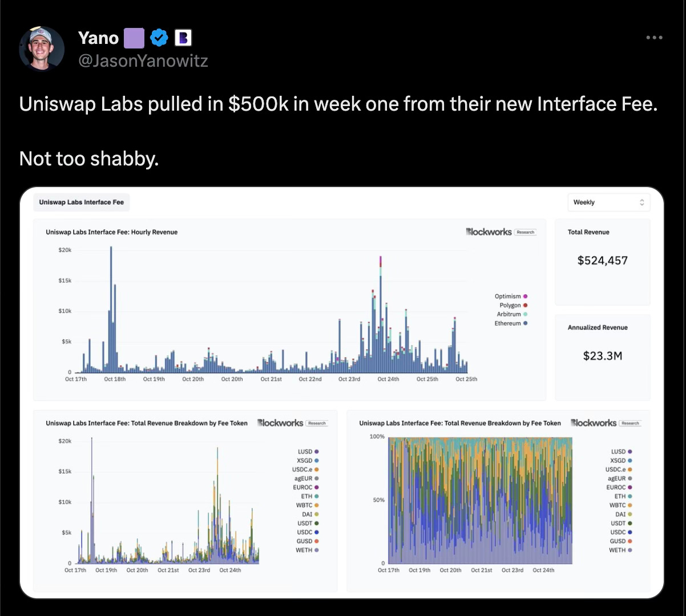Toggle the Ethereum series in hourly legend
The width and height of the screenshot is (686, 616).
(x=511, y=323)
